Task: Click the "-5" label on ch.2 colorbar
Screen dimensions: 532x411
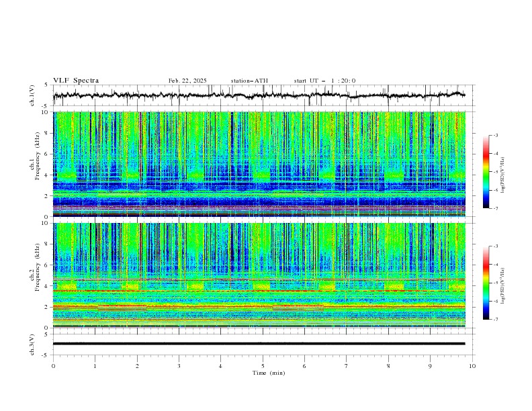Action: pyautogui.click(x=495, y=283)
